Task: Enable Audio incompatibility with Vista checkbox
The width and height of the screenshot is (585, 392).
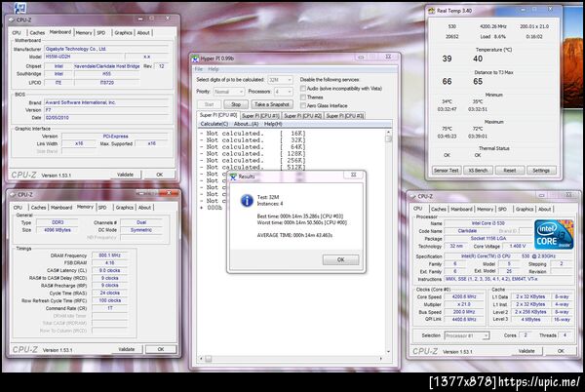Action: 303,89
